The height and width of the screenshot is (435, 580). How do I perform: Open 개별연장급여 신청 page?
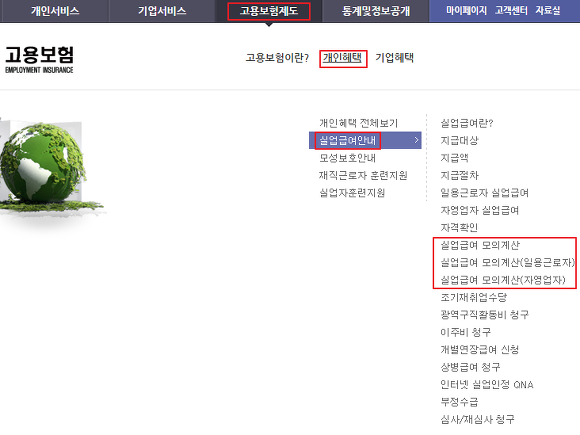pos(480,349)
